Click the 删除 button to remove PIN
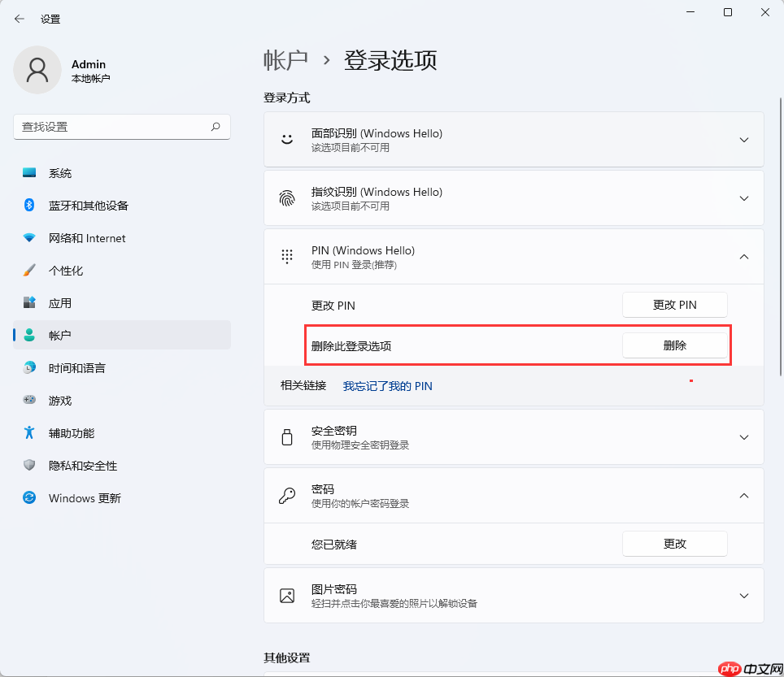Viewport: 784px width, 677px height. (674, 345)
